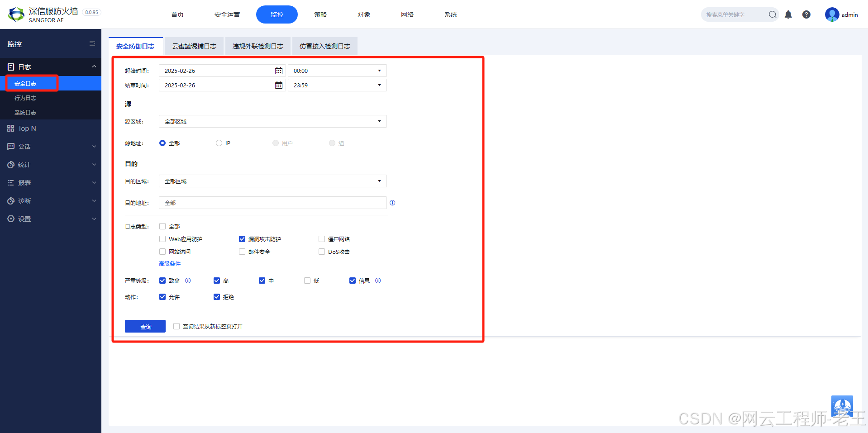The width and height of the screenshot is (868, 433).
Task: Uncheck 漏洞攻击防护 log type
Action: (x=242, y=239)
